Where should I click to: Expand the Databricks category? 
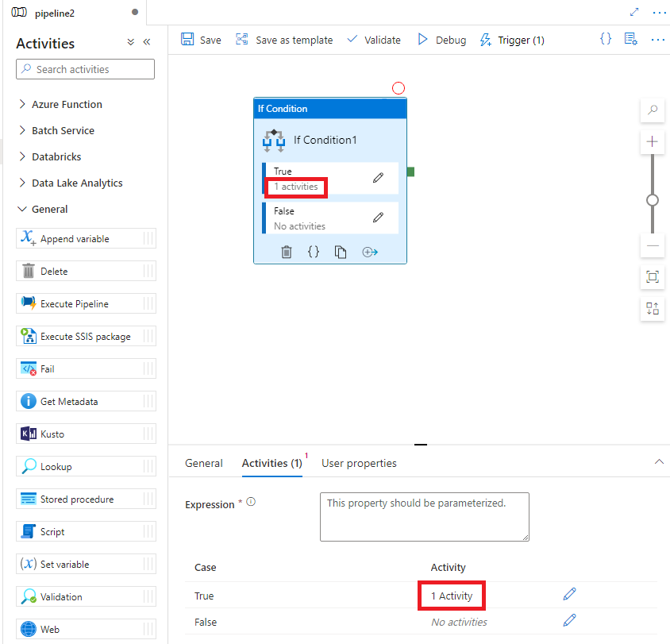(50, 157)
